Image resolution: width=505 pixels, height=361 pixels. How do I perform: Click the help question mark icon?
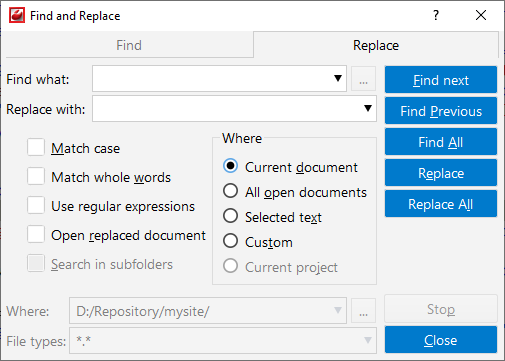point(436,15)
